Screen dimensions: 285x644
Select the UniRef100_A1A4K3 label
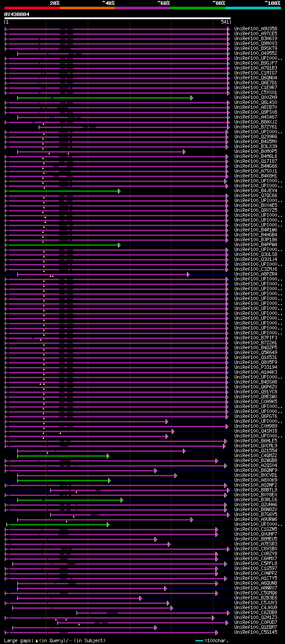tap(256, 372)
